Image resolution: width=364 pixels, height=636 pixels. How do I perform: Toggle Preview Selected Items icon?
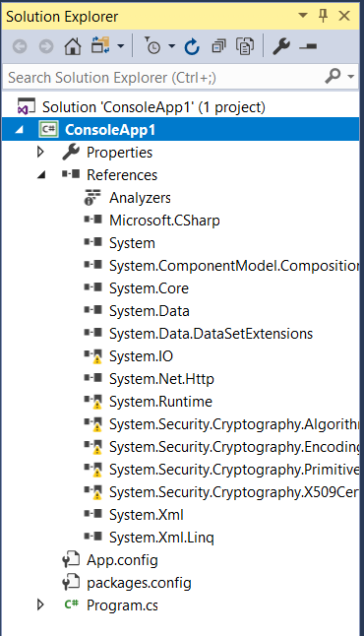[x=308, y=46]
